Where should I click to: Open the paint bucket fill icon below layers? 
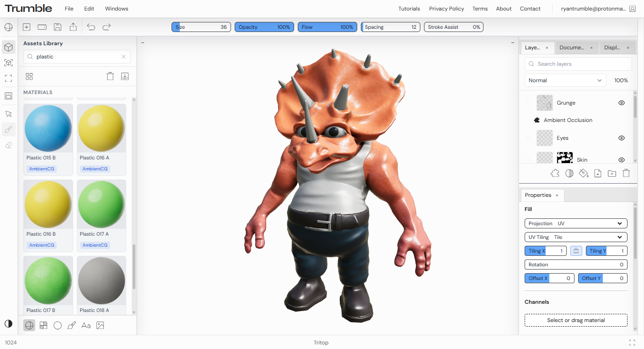pos(584,173)
